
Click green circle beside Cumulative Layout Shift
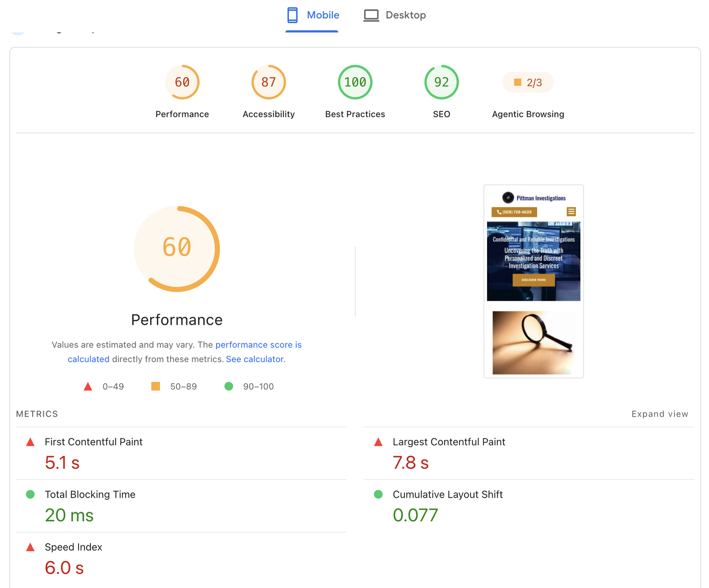point(378,494)
